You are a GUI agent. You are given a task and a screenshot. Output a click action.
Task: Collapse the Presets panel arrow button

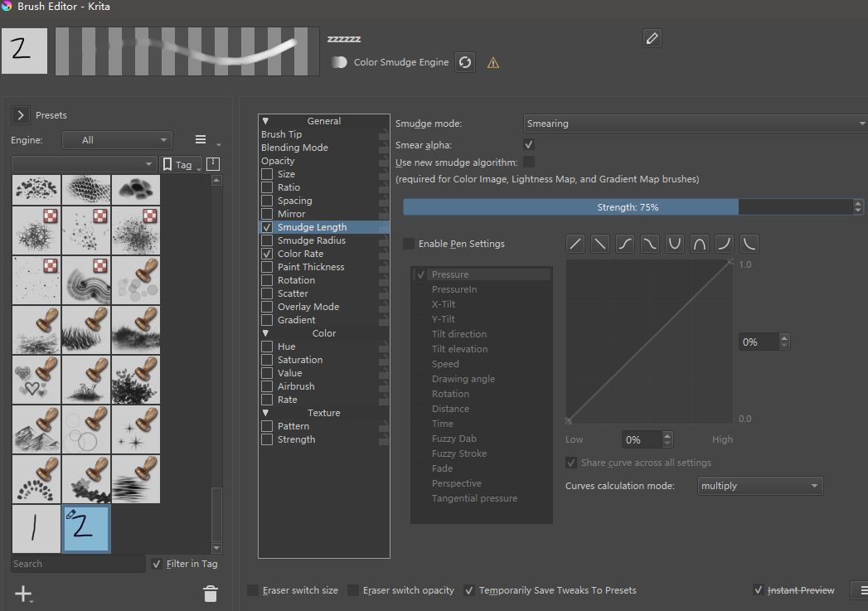21,115
